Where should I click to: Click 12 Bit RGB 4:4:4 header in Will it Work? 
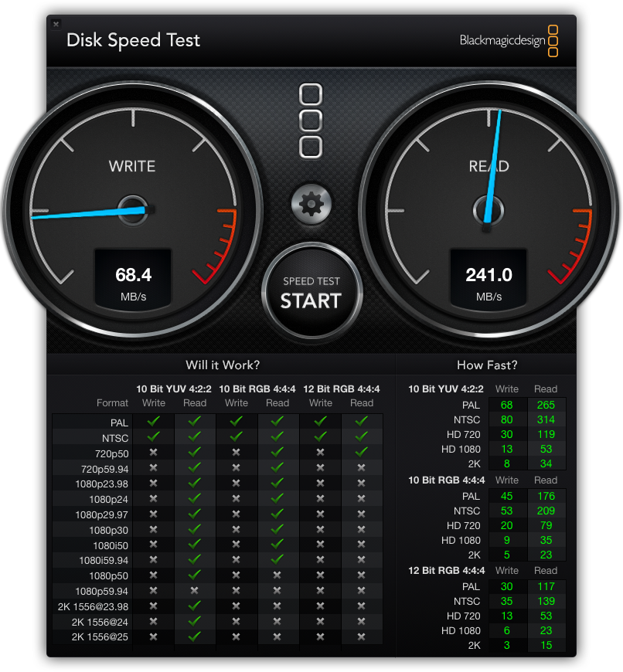342,389
